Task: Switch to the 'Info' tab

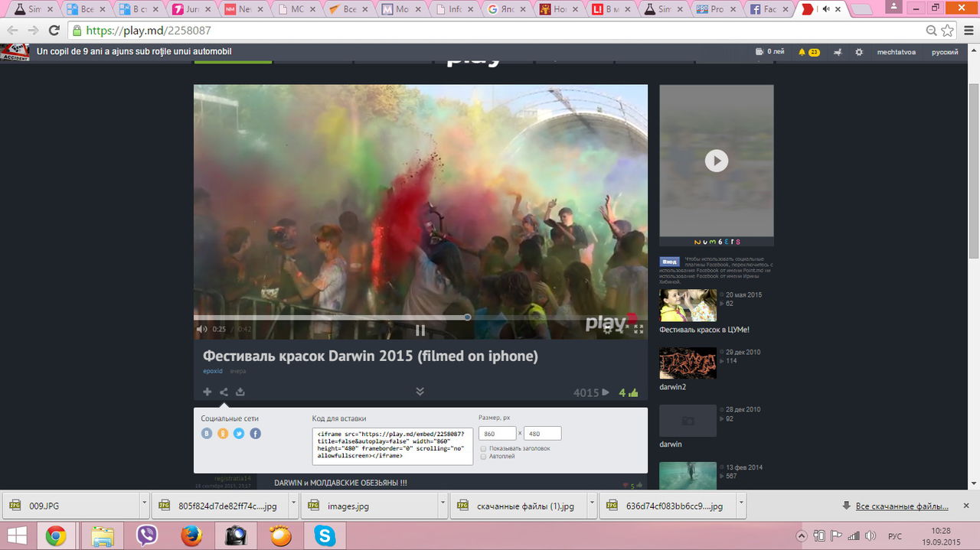Action: tap(456, 9)
